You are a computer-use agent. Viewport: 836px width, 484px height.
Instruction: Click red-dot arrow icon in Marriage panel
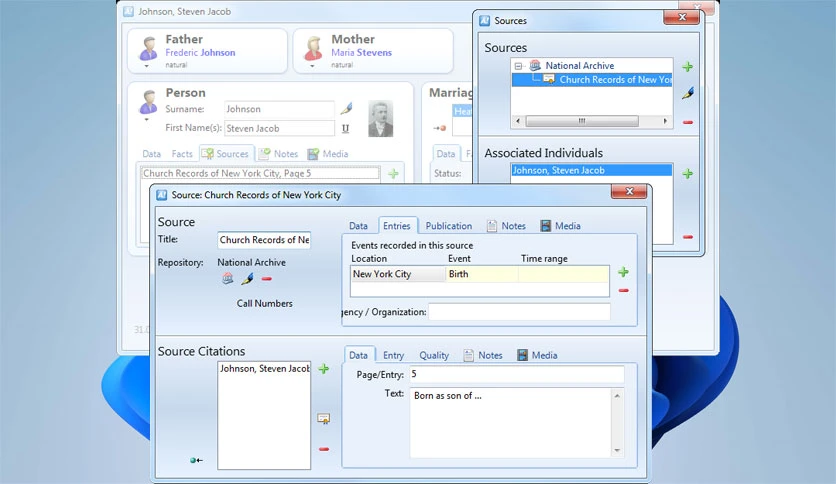(x=440, y=128)
